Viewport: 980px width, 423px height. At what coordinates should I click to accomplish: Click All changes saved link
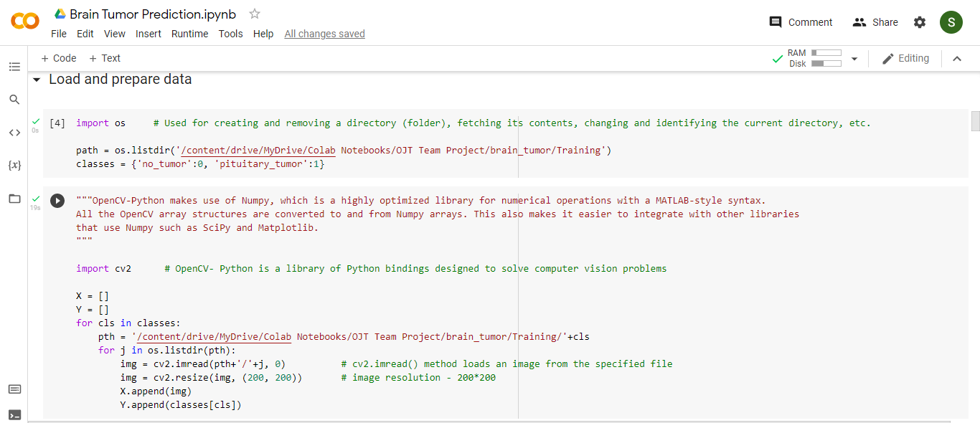[x=324, y=34]
